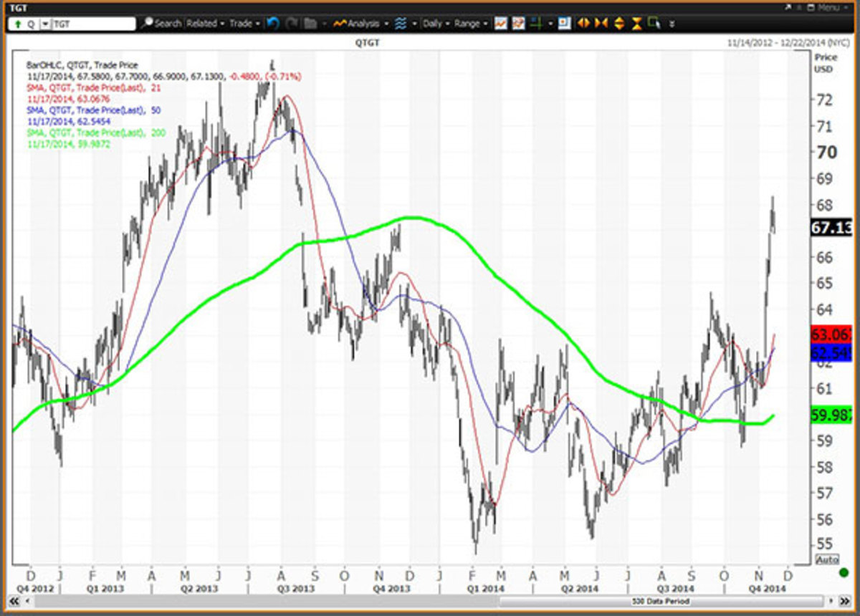Click the horizontal expand orange arrows icon
The height and width of the screenshot is (616, 860).
583,24
